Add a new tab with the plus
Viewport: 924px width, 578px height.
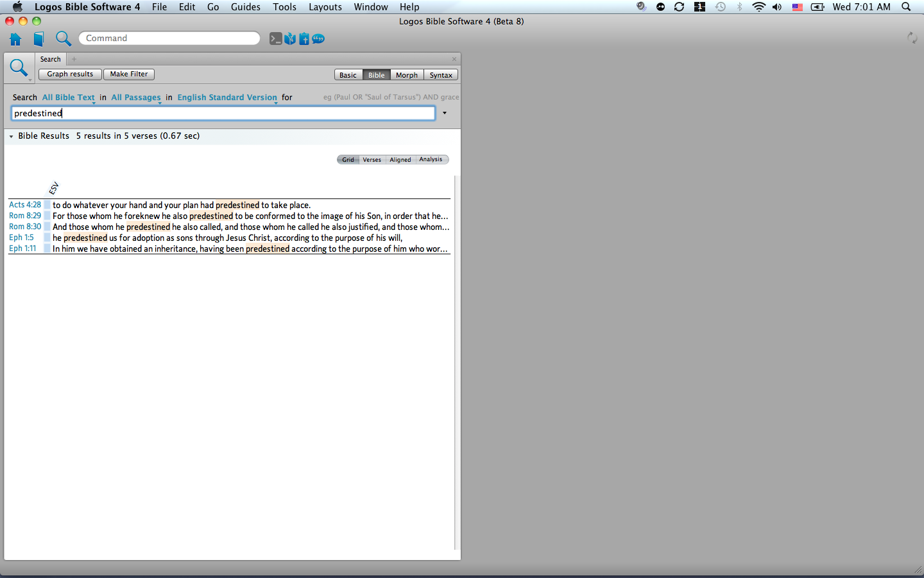[x=74, y=59]
